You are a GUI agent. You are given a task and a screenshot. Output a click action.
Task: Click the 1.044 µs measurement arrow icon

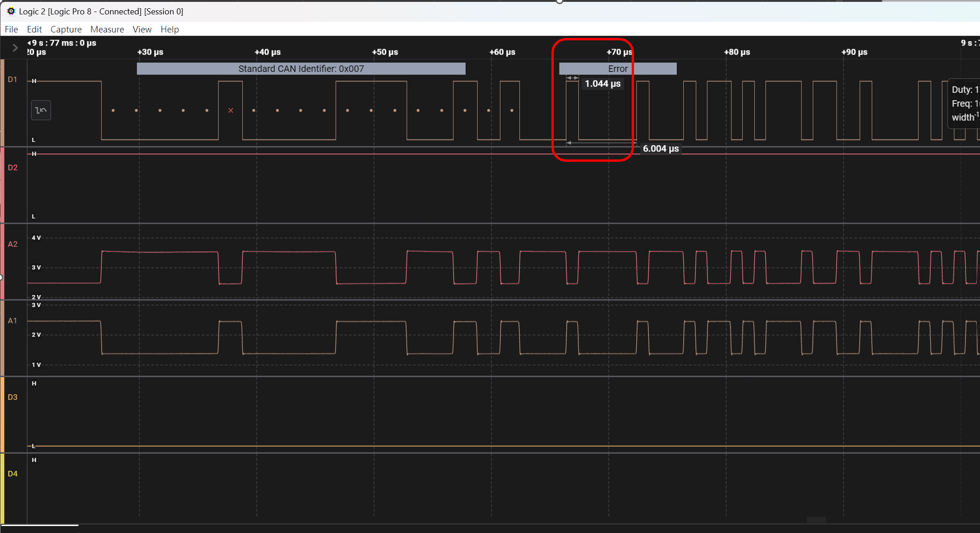click(572, 78)
